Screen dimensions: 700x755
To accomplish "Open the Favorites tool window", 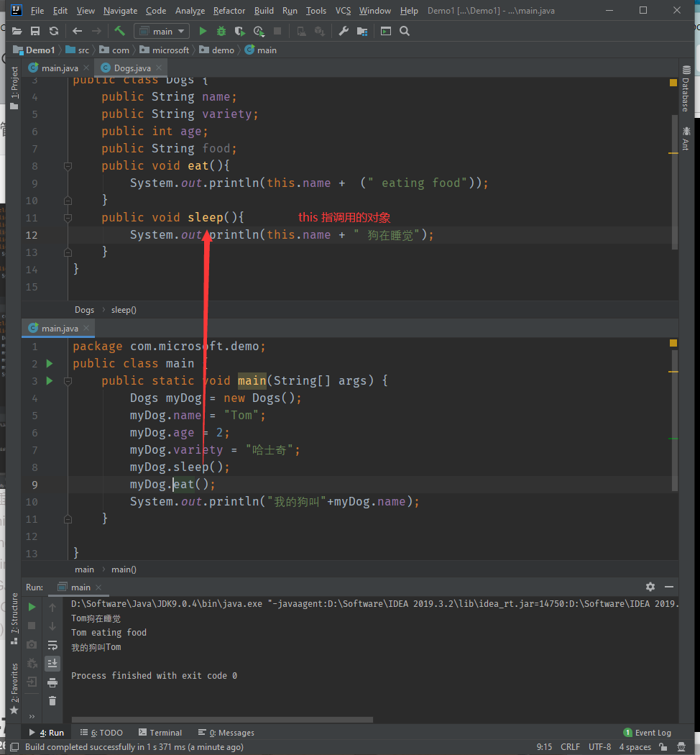I will click(14, 689).
